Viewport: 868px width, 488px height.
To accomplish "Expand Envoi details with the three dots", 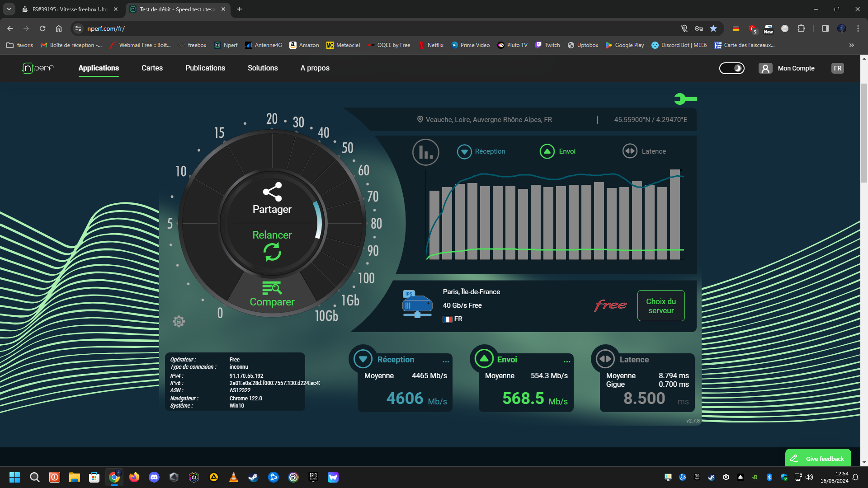I will click(567, 361).
